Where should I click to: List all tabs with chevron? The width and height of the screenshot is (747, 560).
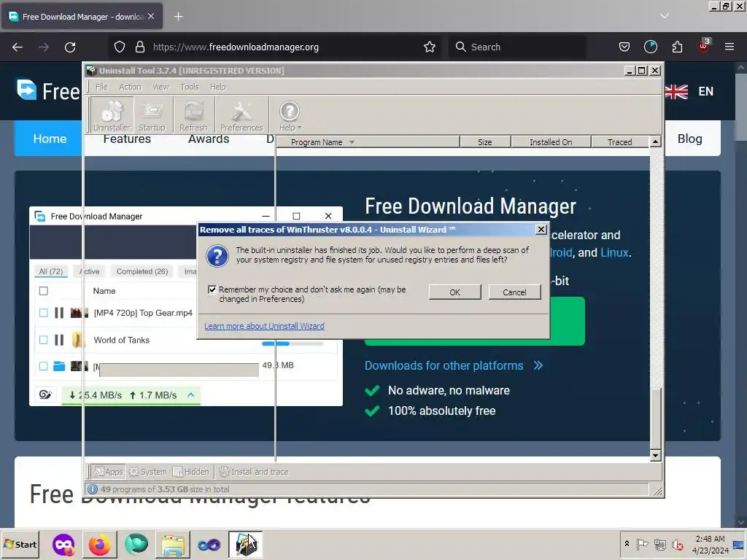(664, 16)
